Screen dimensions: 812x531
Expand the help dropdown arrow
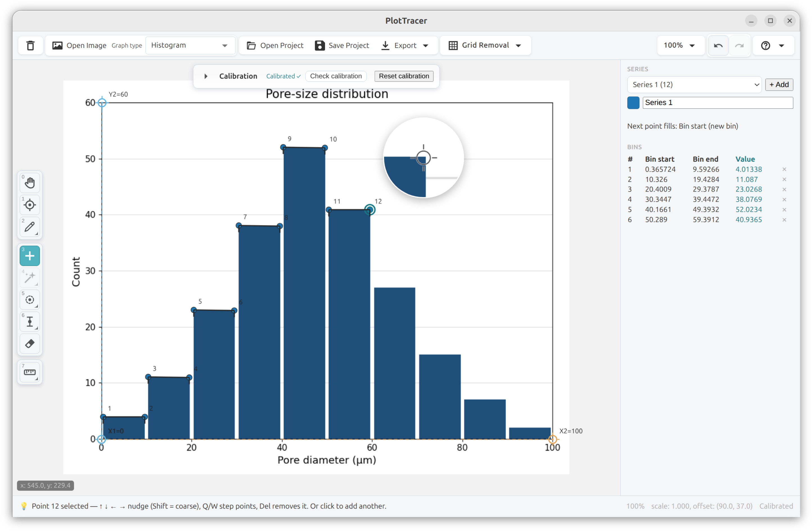781,45
